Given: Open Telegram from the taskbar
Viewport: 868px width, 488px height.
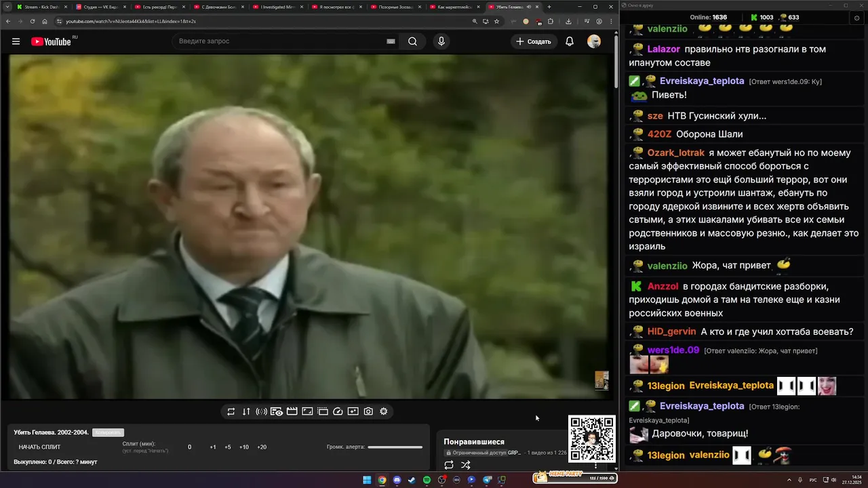Looking at the screenshot, I should coord(486,480).
